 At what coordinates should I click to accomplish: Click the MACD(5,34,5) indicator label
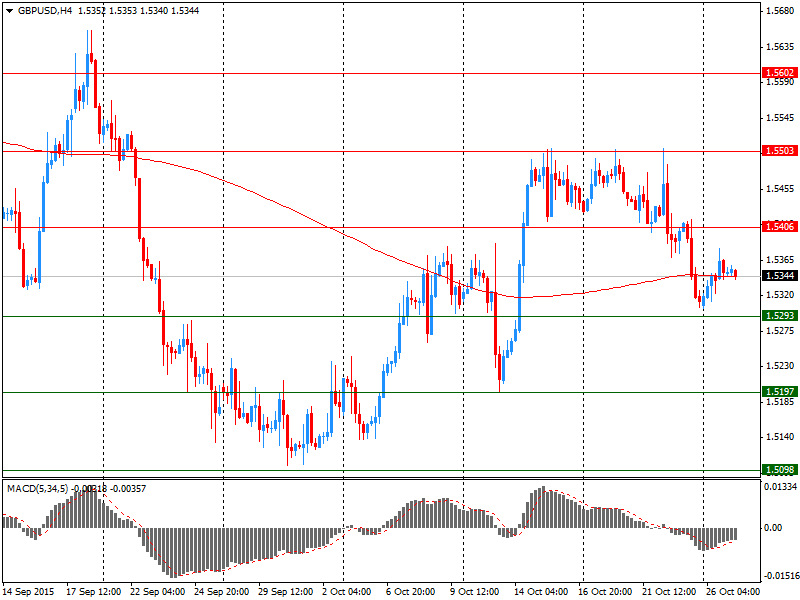37,489
